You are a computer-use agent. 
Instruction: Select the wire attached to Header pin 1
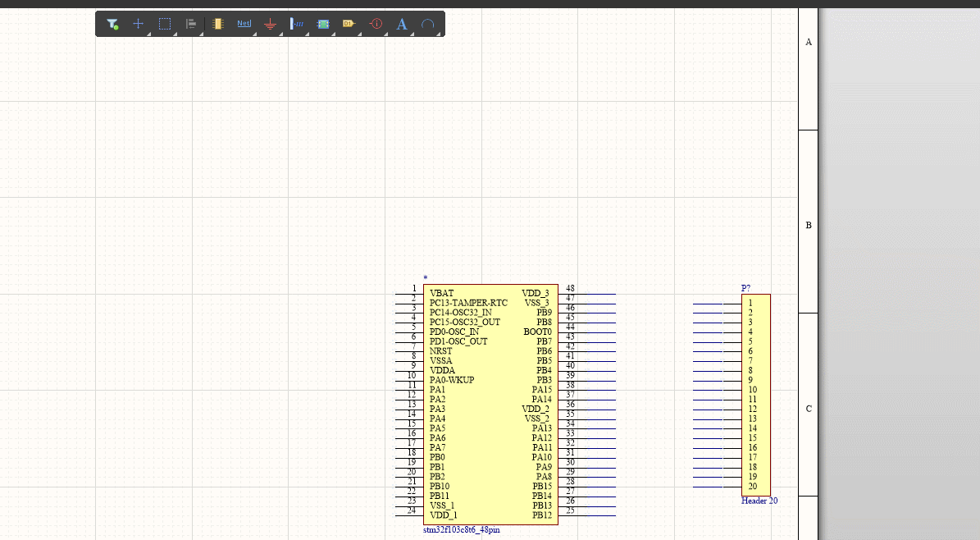point(708,304)
